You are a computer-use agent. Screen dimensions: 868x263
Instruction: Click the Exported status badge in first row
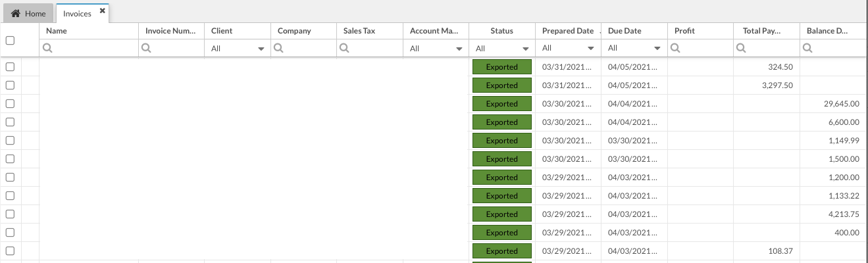(x=501, y=67)
